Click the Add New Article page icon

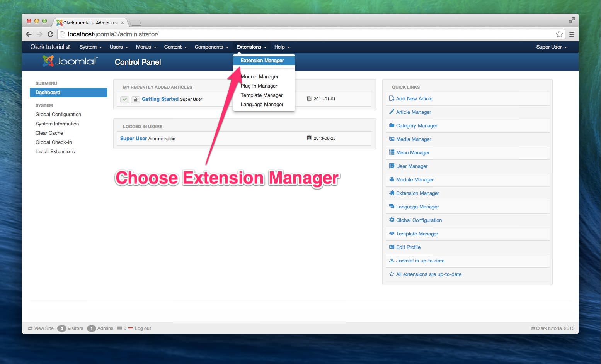392,98
